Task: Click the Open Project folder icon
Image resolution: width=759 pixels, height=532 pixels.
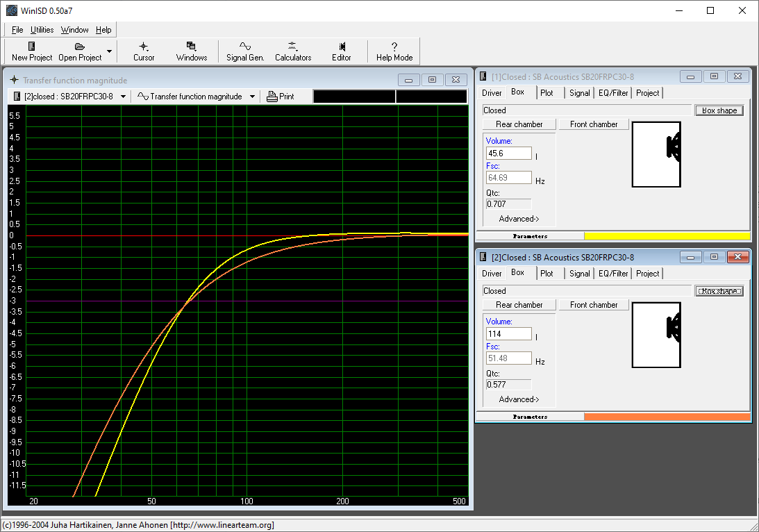Action: (80, 47)
